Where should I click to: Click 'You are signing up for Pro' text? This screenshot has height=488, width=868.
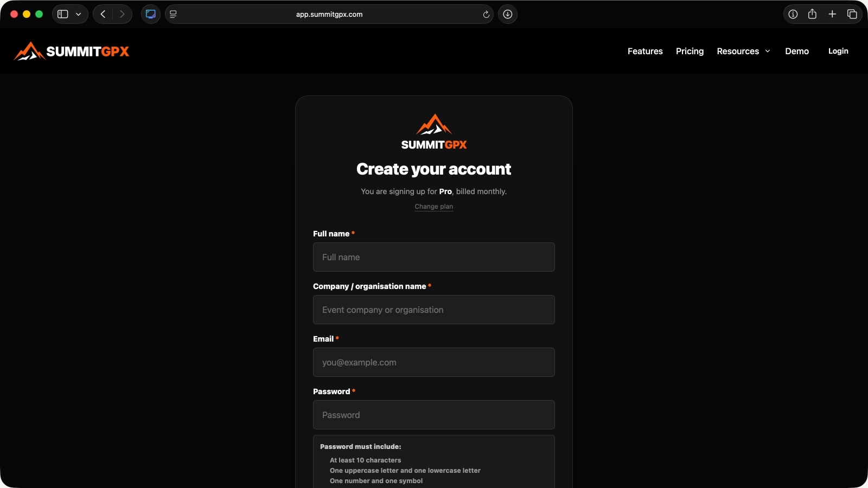(407, 191)
